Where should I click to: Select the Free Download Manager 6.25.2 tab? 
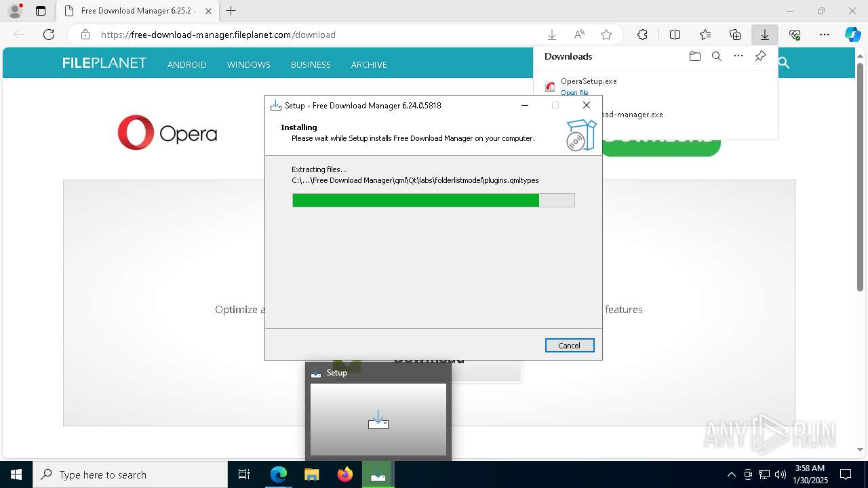[138, 11]
